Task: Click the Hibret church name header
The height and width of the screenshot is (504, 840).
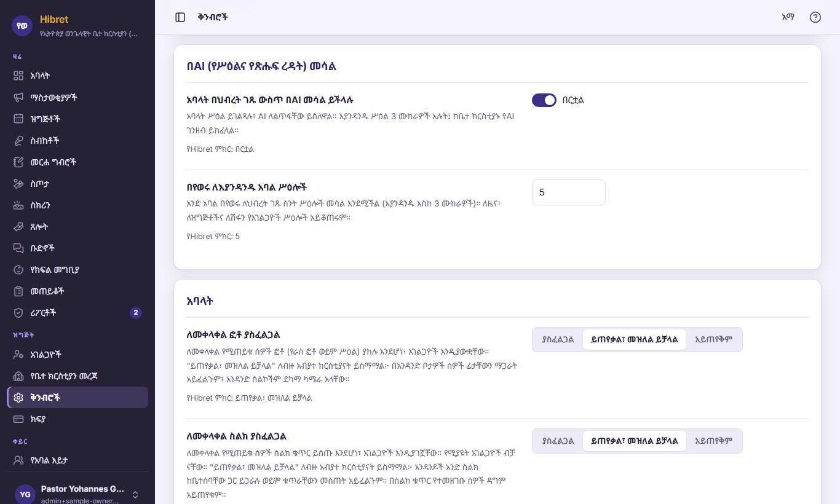Action: coord(54,19)
